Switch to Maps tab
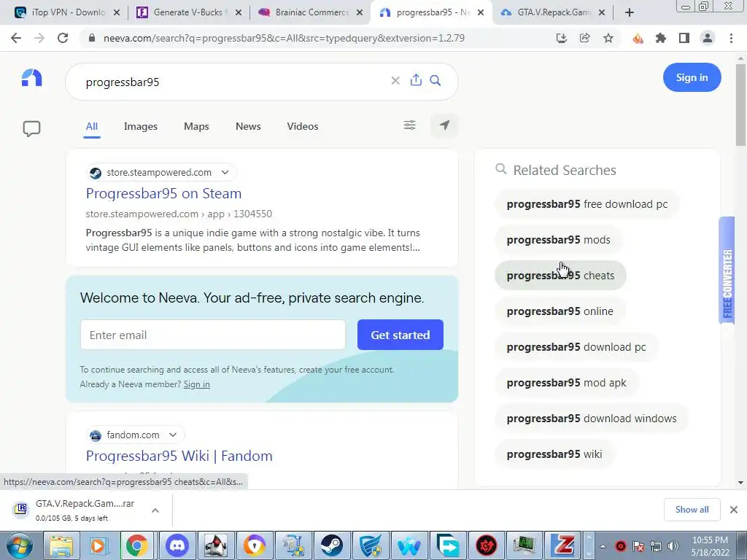Viewport: 747px width, 560px height. coord(196,126)
